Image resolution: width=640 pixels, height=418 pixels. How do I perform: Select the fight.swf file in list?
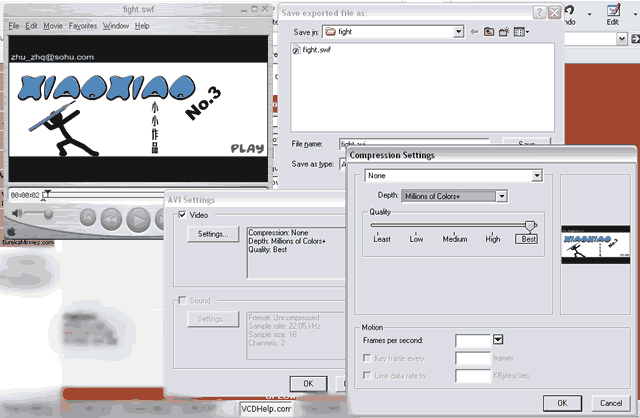point(312,50)
